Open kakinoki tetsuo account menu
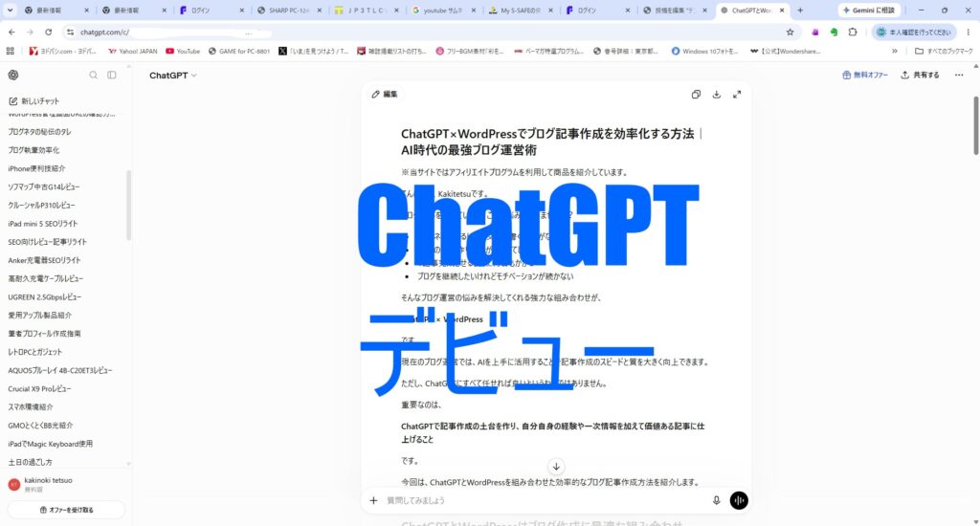 tap(66, 484)
